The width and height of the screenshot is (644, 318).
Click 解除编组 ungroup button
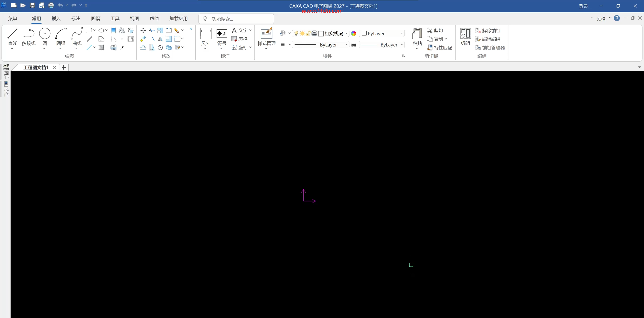(x=488, y=30)
